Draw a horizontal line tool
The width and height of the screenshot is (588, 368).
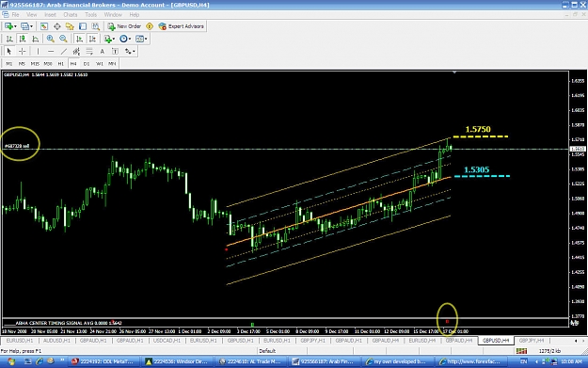pos(51,51)
